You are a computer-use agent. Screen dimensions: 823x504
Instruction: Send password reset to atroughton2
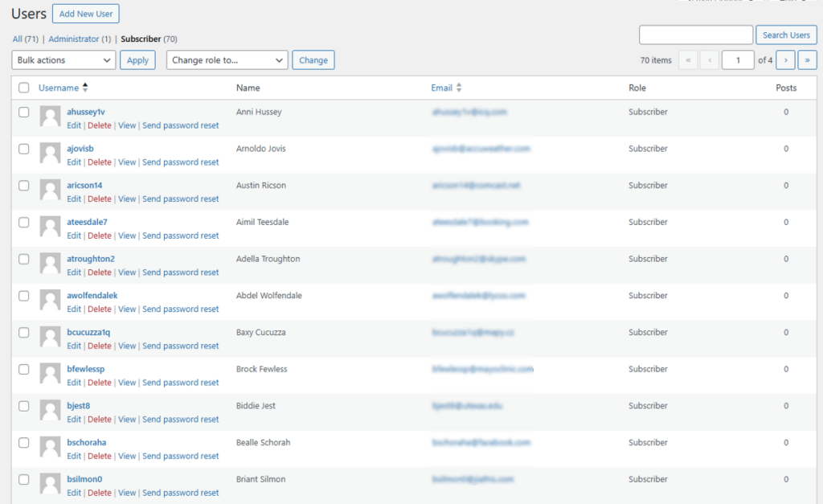(x=181, y=272)
